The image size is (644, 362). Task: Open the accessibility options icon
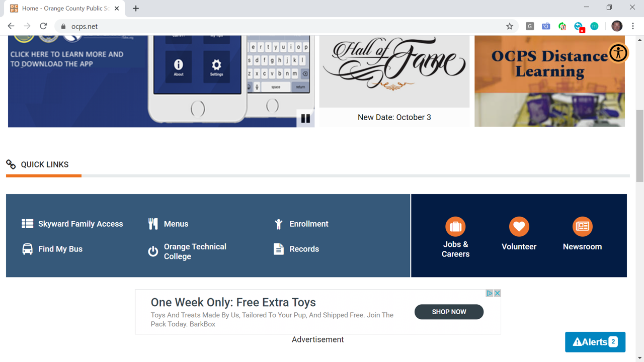click(618, 53)
